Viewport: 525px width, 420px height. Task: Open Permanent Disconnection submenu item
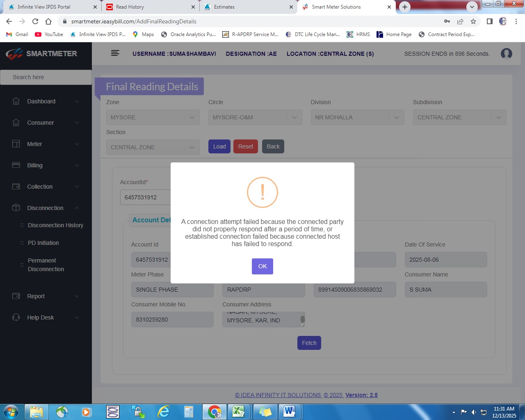click(x=46, y=265)
